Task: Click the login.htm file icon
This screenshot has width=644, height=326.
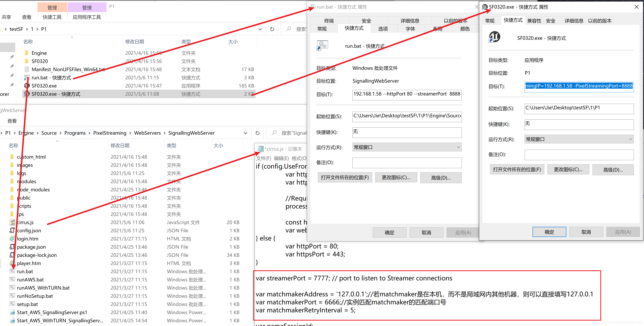Action: point(12,239)
